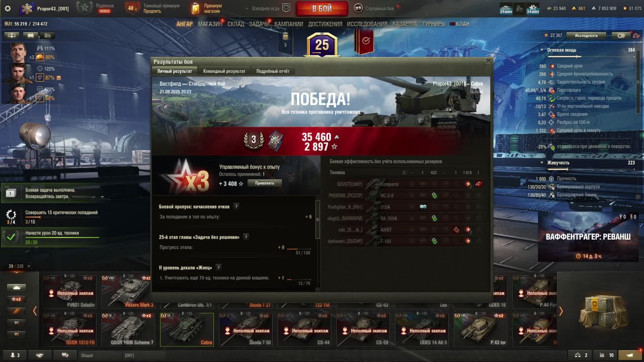Expand the Боевой пропуск points details arrow
644x362 pixels.
(x=236, y=206)
